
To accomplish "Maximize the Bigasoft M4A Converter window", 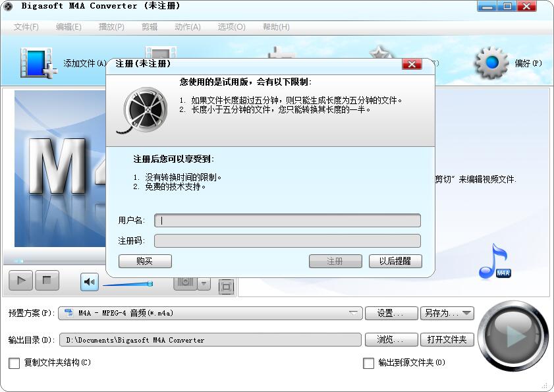I will point(507,6).
